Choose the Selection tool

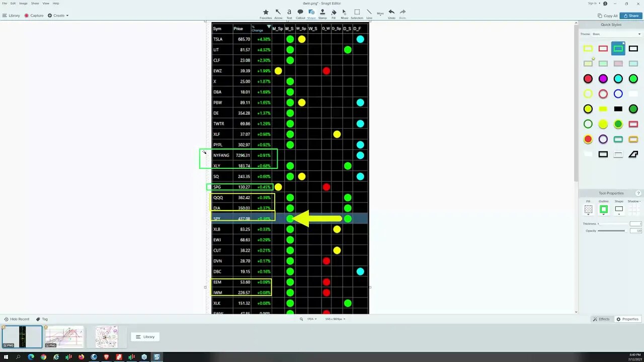pos(357,14)
